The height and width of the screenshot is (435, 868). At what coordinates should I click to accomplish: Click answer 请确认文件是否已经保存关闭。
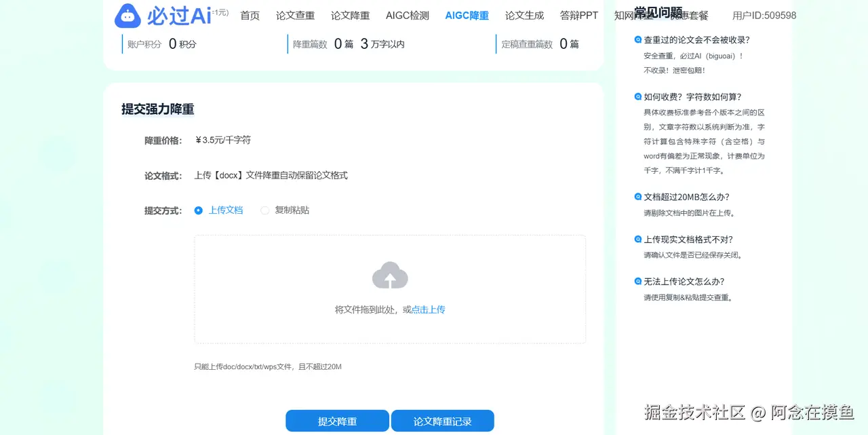click(694, 255)
